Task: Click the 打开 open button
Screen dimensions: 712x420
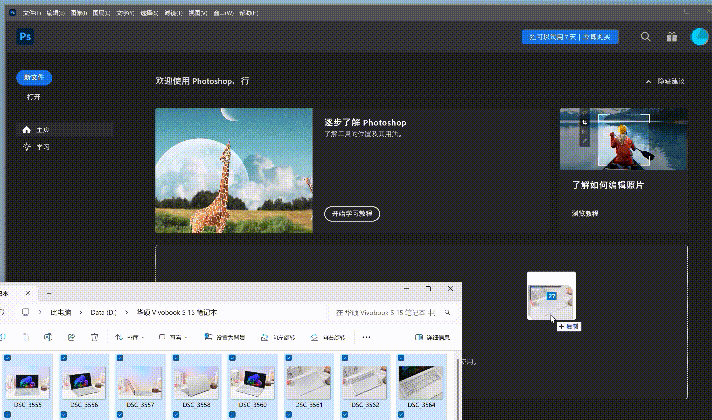Action: click(34, 97)
